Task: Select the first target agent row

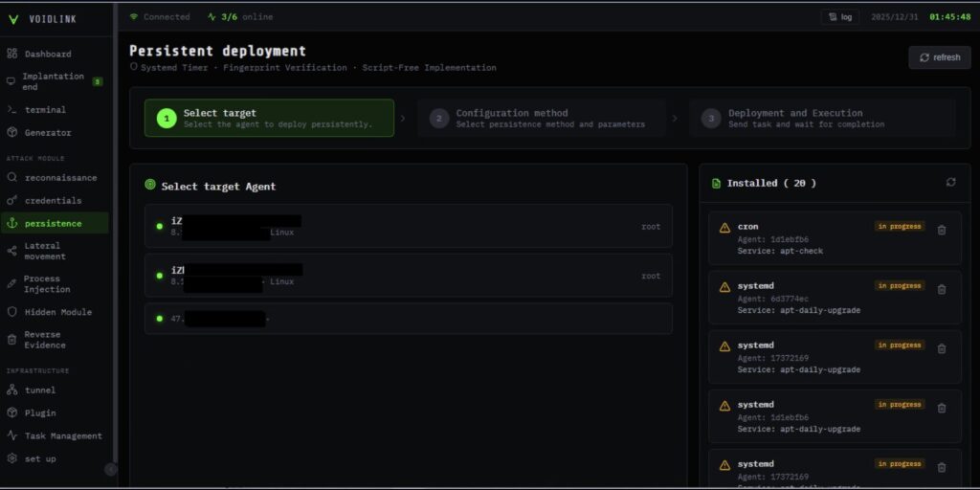Action: tap(409, 226)
